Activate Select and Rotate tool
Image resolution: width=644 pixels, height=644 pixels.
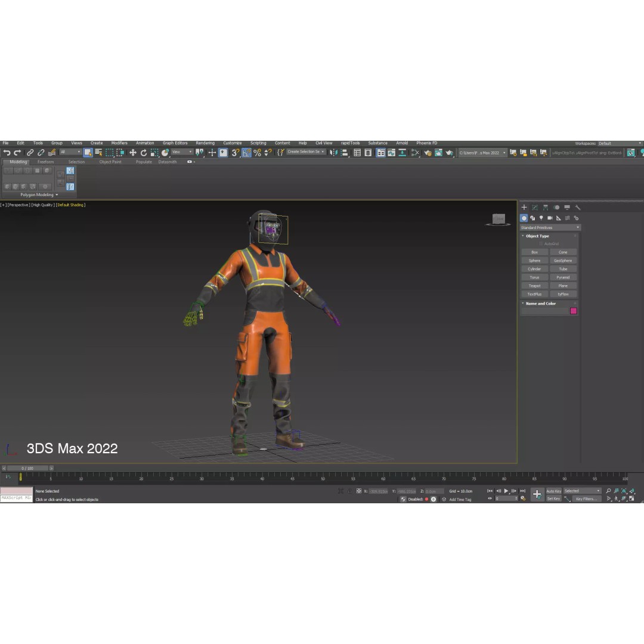tap(143, 153)
